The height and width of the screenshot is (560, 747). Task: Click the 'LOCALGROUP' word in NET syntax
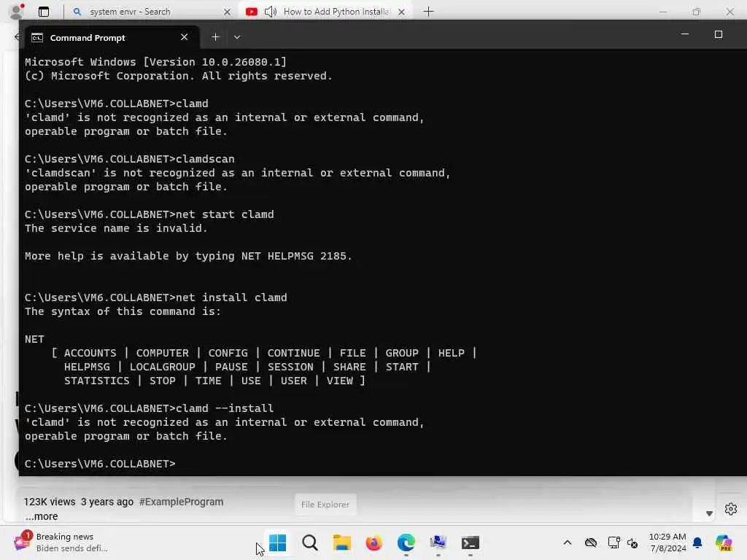point(163,367)
